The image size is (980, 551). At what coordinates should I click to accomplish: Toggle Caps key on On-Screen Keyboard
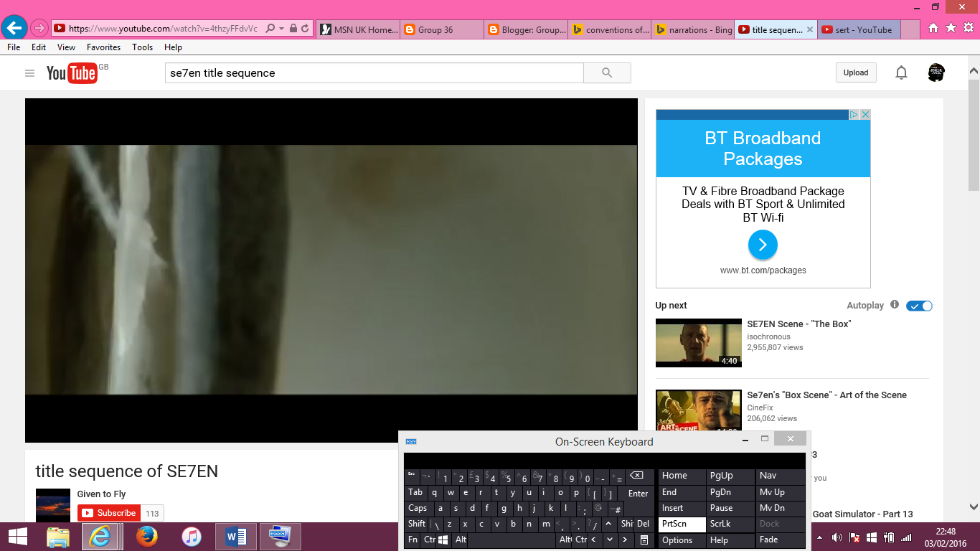pyautogui.click(x=418, y=508)
